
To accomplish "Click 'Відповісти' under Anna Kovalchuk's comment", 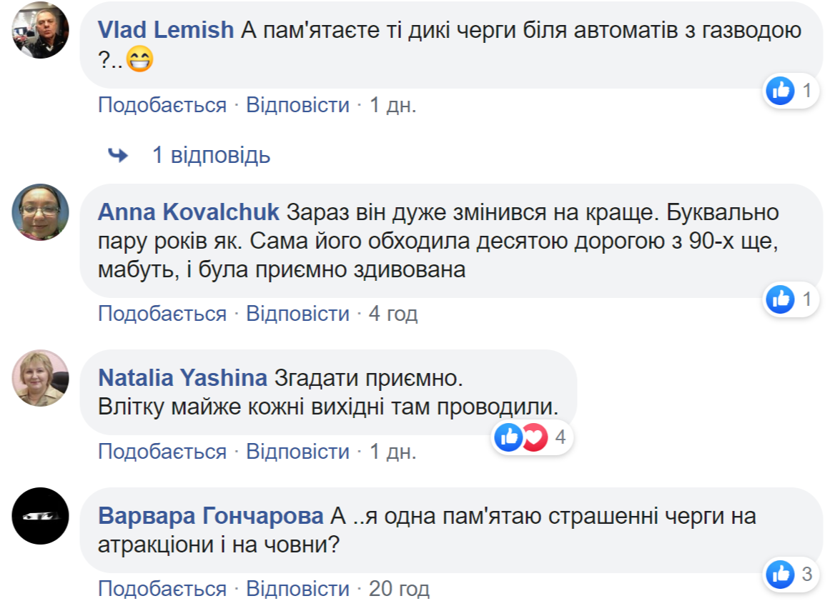I will pos(298,313).
